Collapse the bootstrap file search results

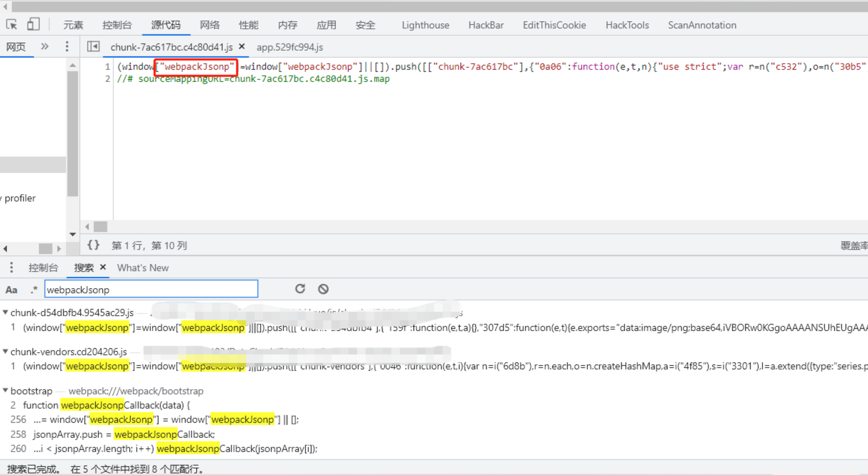(x=5, y=391)
